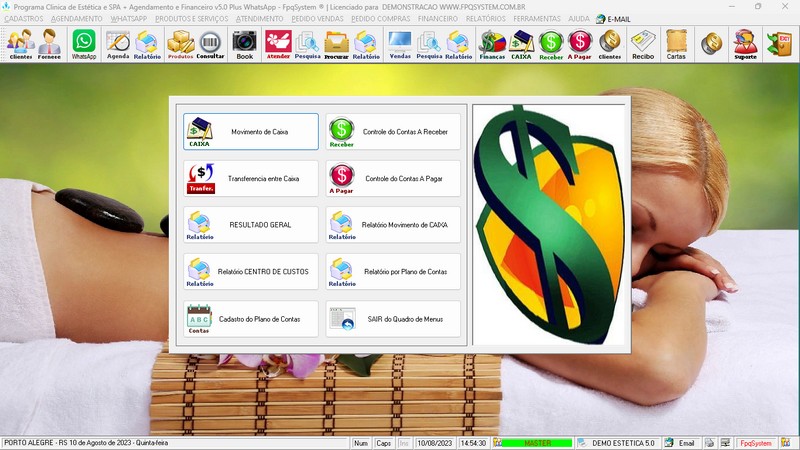Click the printer icon in status bar
The image size is (800, 450).
tap(709, 443)
